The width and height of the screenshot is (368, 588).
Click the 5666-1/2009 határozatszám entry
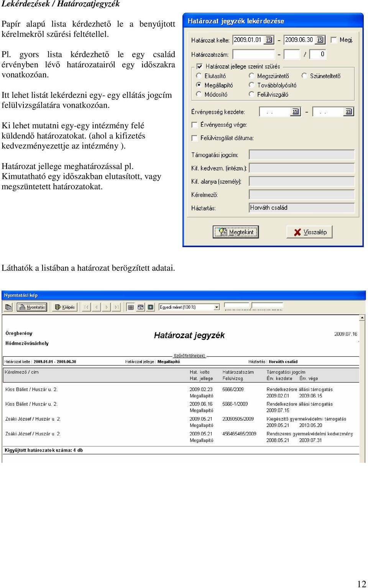pyautogui.click(x=235, y=404)
